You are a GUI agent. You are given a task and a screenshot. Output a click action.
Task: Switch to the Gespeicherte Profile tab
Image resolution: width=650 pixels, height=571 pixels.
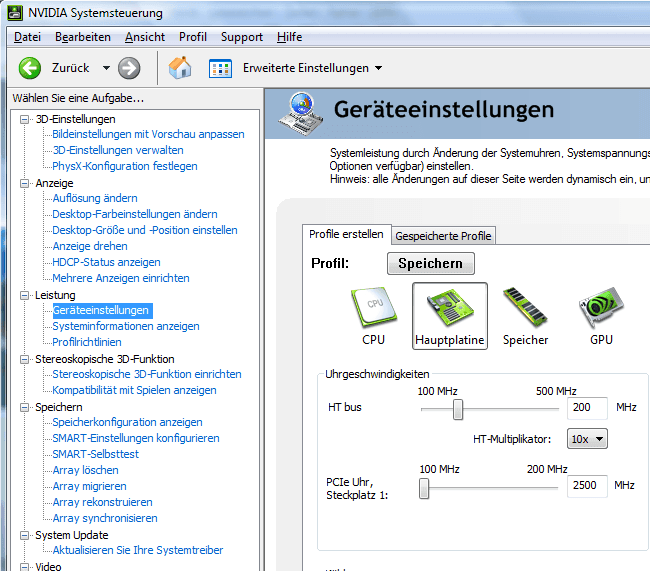(x=443, y=236)
